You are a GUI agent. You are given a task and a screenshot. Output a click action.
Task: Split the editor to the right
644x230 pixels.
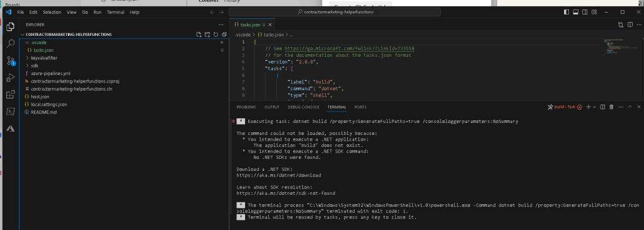point(630,25)
